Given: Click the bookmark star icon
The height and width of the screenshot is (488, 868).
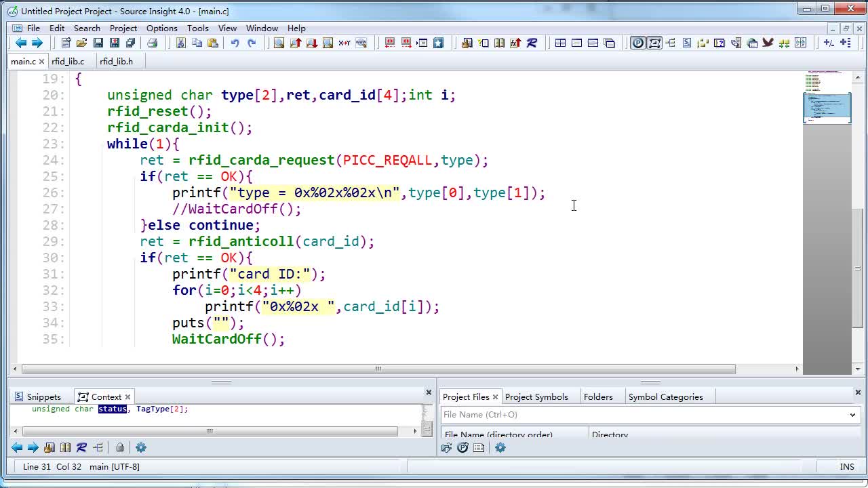Looking at the screenshot, I should tap(438, 43).
